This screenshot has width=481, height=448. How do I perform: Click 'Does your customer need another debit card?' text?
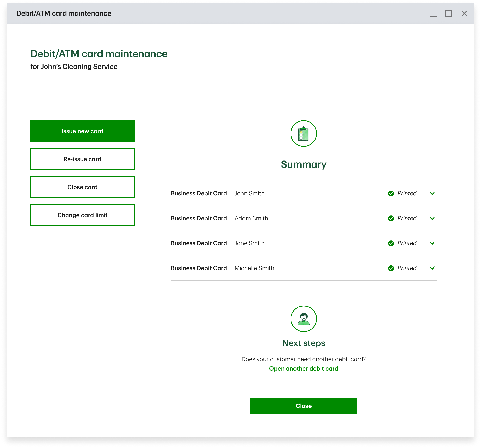pyautogui.click(x=303, y=359)
